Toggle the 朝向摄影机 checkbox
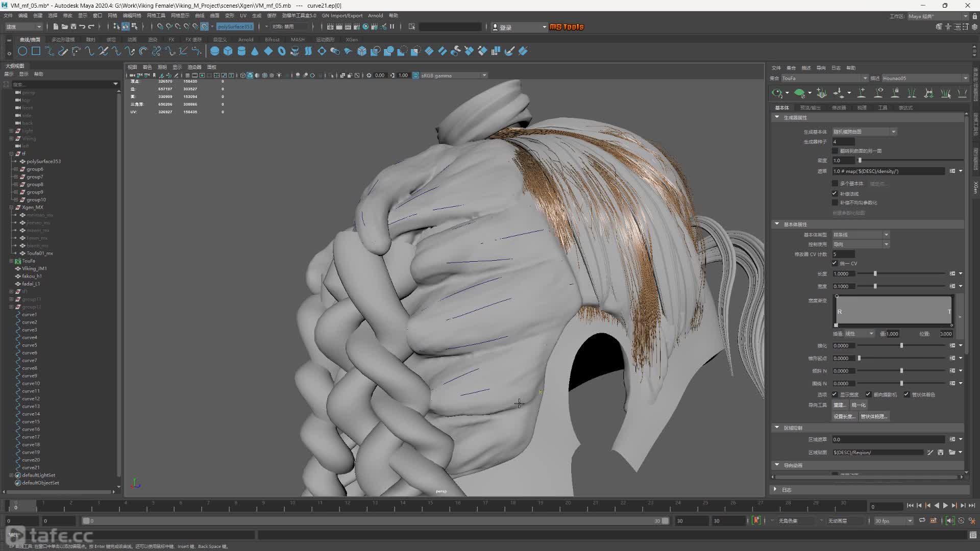980x551 pixels. [868, 394]
